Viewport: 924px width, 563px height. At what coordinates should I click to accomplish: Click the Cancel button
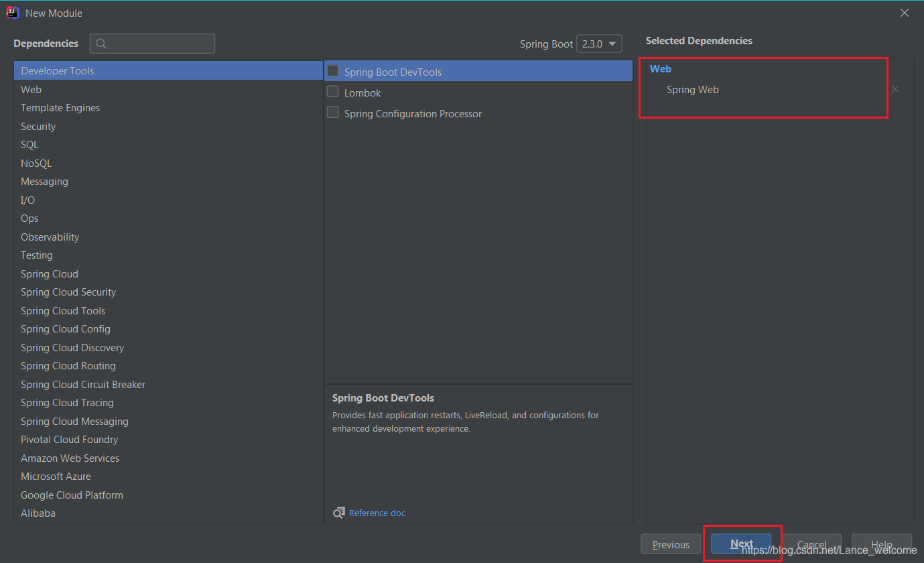811,544
